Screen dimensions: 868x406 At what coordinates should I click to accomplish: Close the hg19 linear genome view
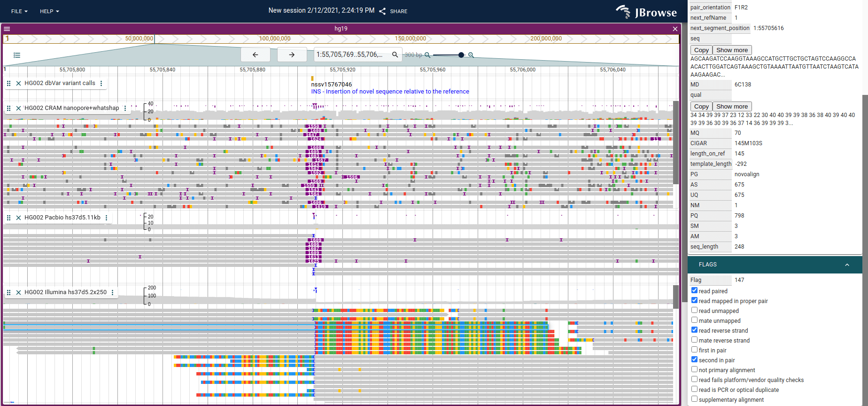click(x=675, y=29)
